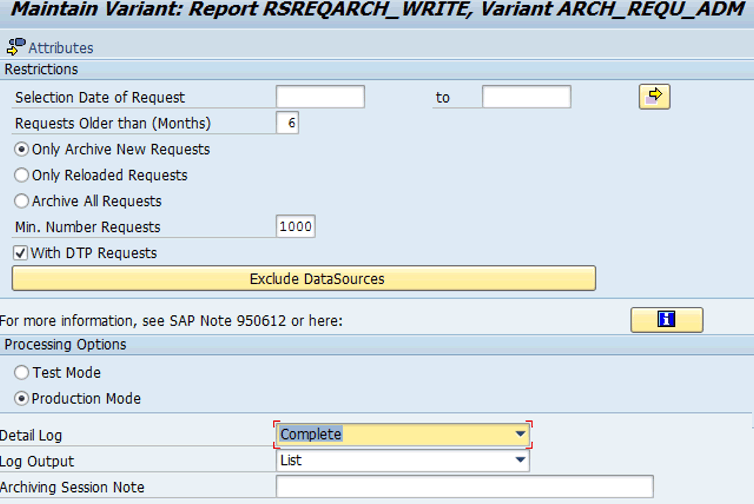Open the Log Output dropdown list
Screen dimensions: 754x504
(x=520, y=461)
